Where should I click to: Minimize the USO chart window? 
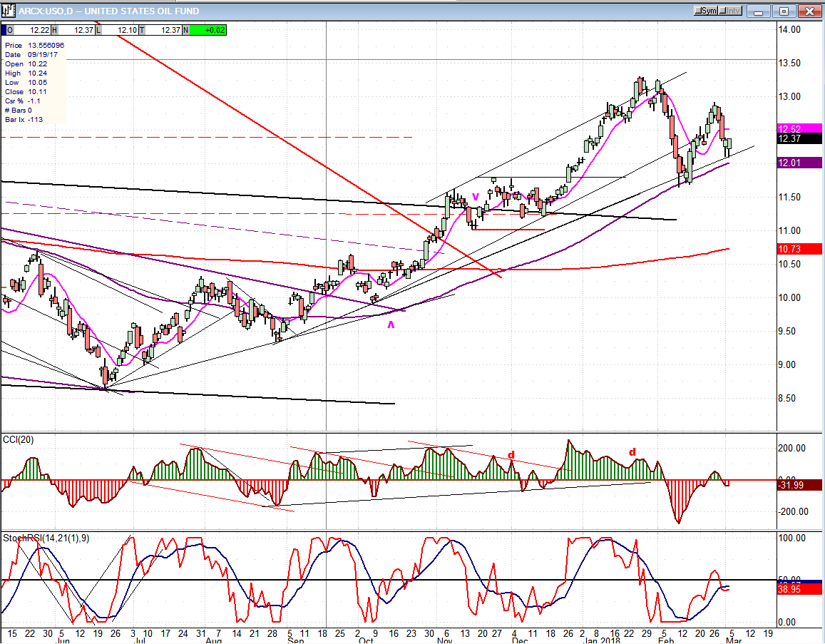tap(760, 11)
